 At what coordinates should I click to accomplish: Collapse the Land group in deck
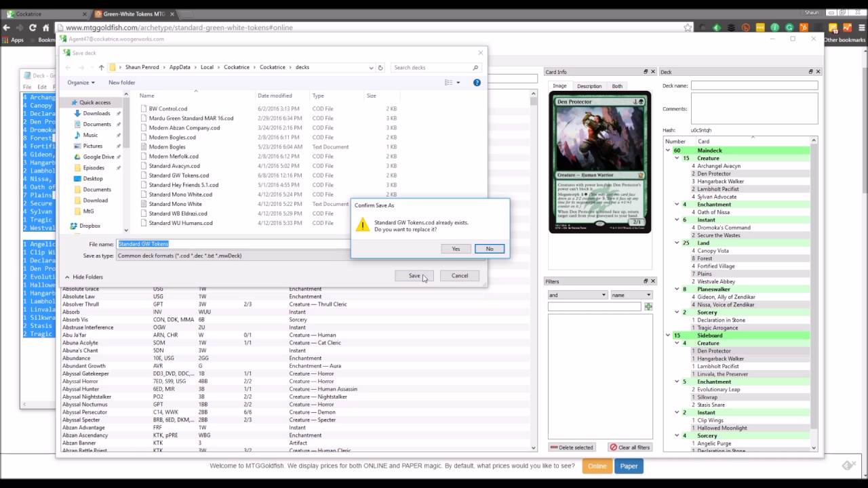tap(676, 243)
